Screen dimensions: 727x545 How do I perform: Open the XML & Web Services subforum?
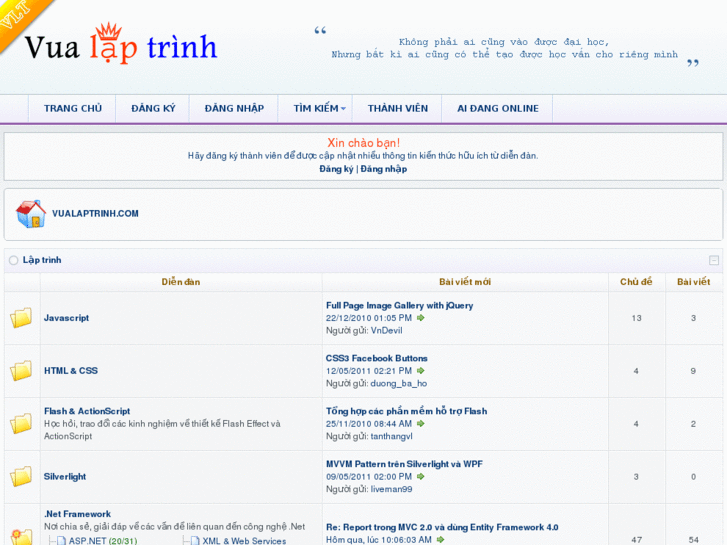point(244,541)
